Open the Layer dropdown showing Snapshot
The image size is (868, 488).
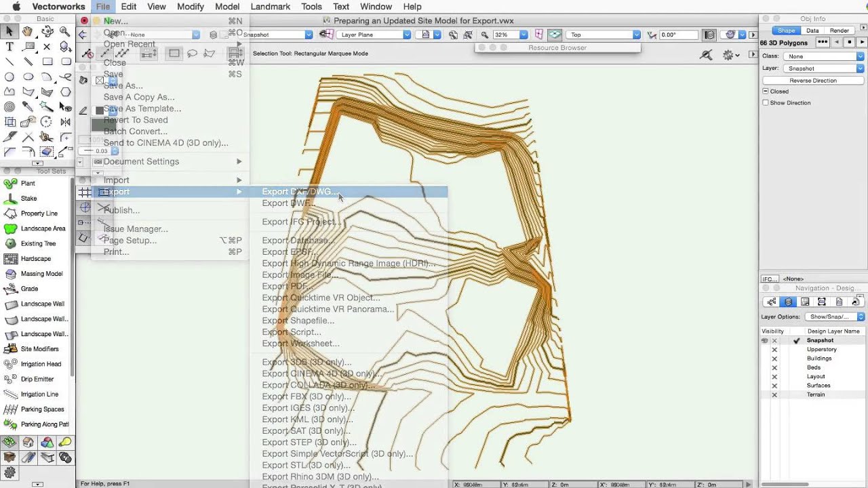823,68
